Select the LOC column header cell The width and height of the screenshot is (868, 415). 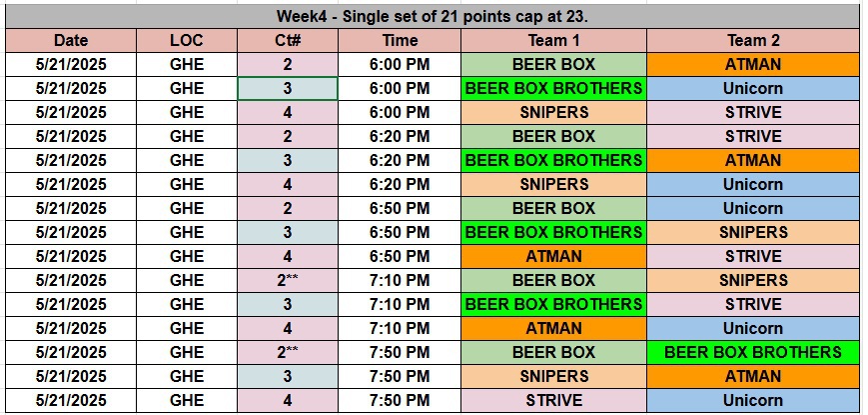coord(187,41)
